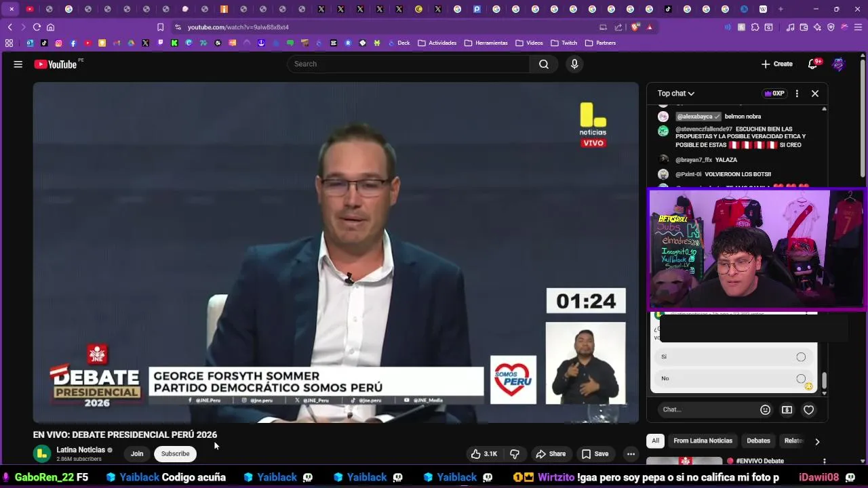
Task: Subscribe to Latina Noticias
Action: click(175, 454)
